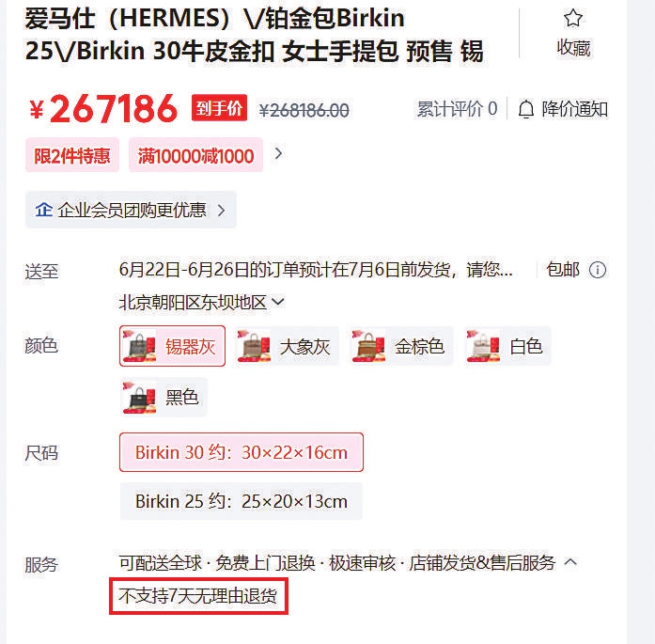Click the bell price-drop notification icon
The width and height of the screenshot is (655, 644).
tap(526, 109)
